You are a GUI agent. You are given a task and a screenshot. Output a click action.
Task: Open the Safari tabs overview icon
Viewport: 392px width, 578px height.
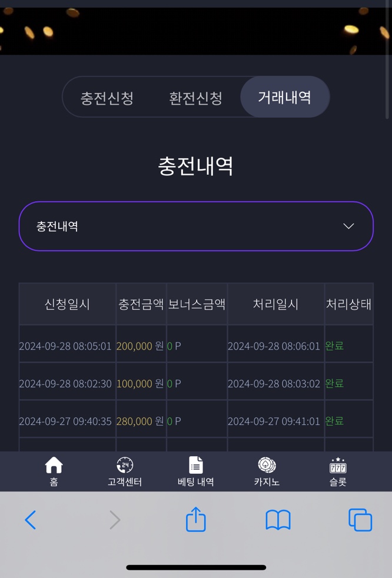tap(360, 520)
